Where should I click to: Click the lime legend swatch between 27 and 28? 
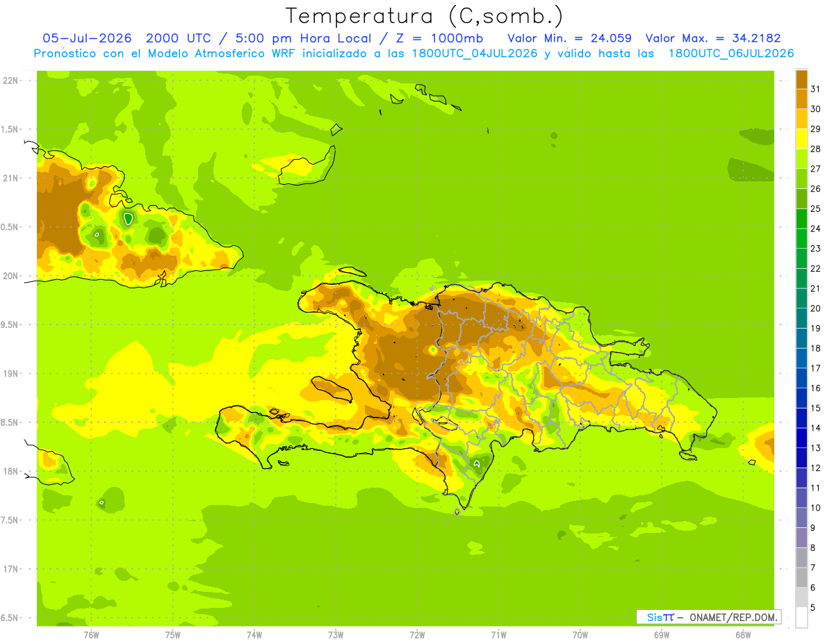(801, 158)
